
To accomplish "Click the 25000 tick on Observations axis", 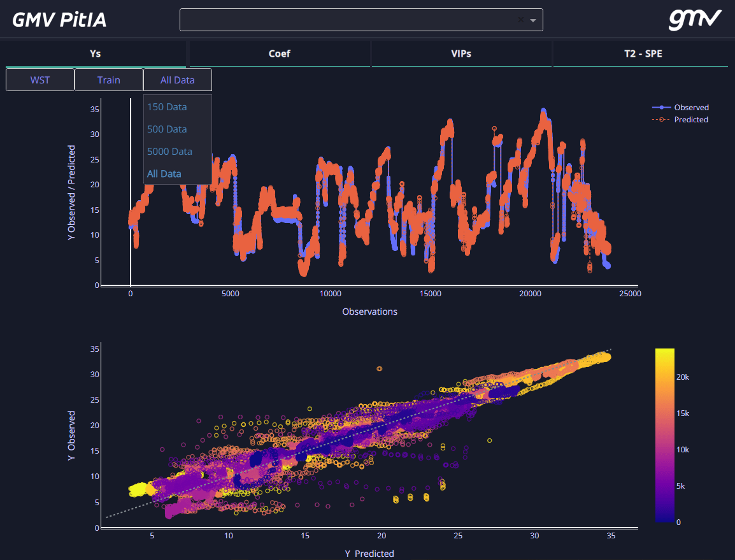I will [x=630, y=294].
